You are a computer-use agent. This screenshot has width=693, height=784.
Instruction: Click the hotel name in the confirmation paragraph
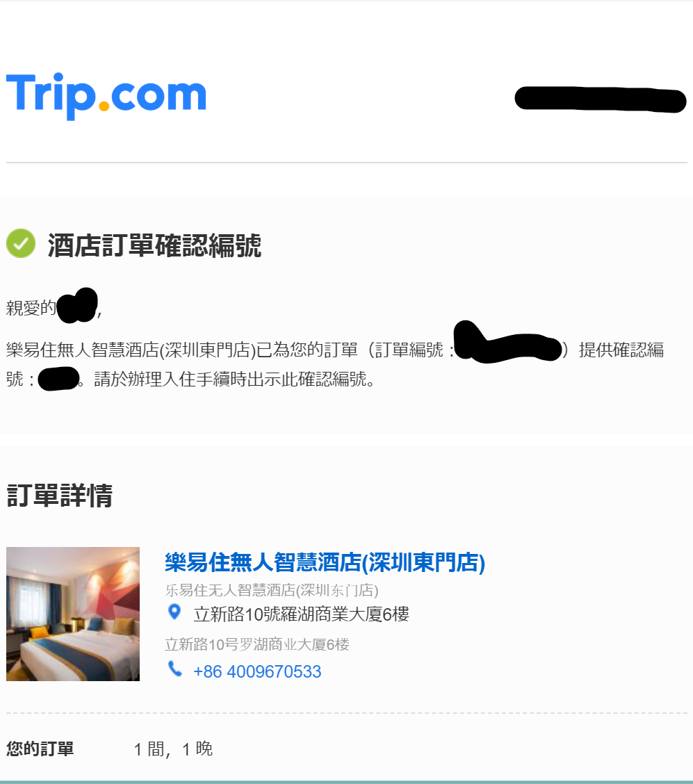click(131, 350)
